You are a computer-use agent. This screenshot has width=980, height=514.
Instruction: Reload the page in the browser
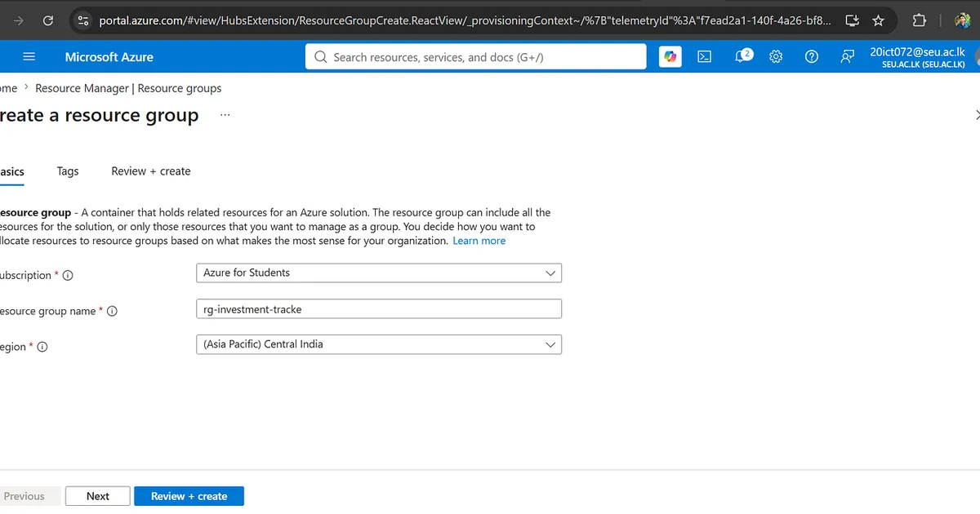click(x=48, y=20)
